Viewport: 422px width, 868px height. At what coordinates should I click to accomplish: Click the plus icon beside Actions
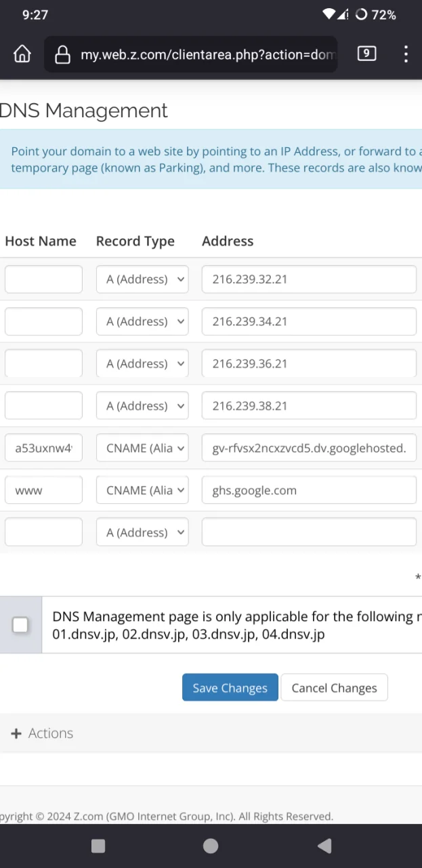tap(16, 733)
